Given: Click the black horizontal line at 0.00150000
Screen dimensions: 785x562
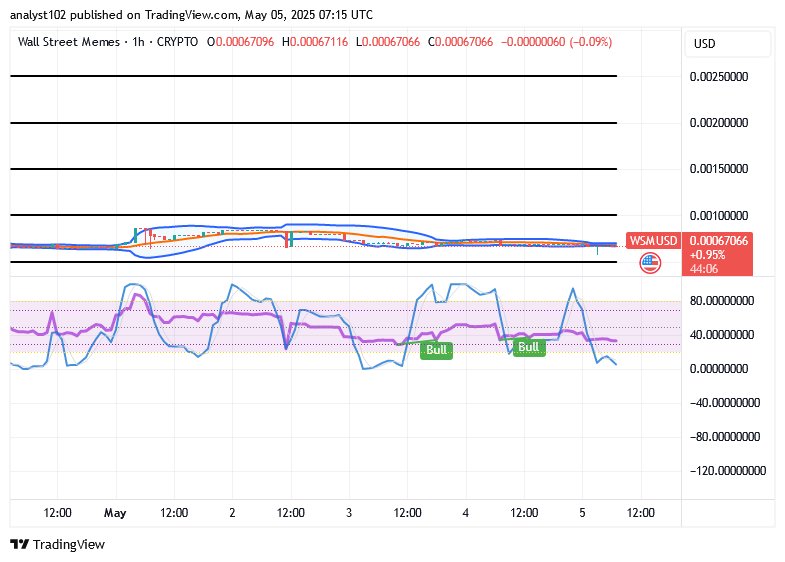Looking at the screenshot, I should click(x=313, y=169).
